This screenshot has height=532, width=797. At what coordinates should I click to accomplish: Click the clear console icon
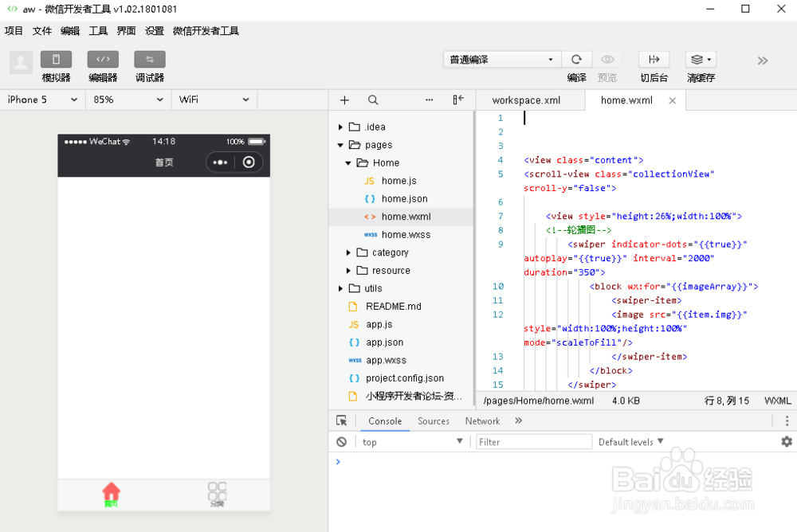coord(342,442)
